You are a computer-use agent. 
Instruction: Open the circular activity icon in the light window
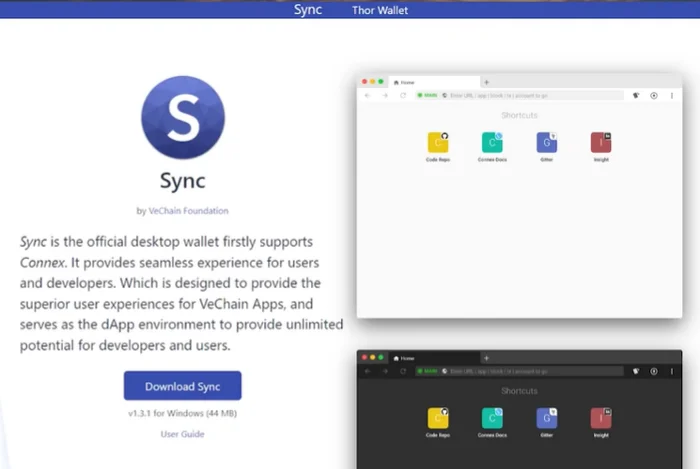pos(654,95)
